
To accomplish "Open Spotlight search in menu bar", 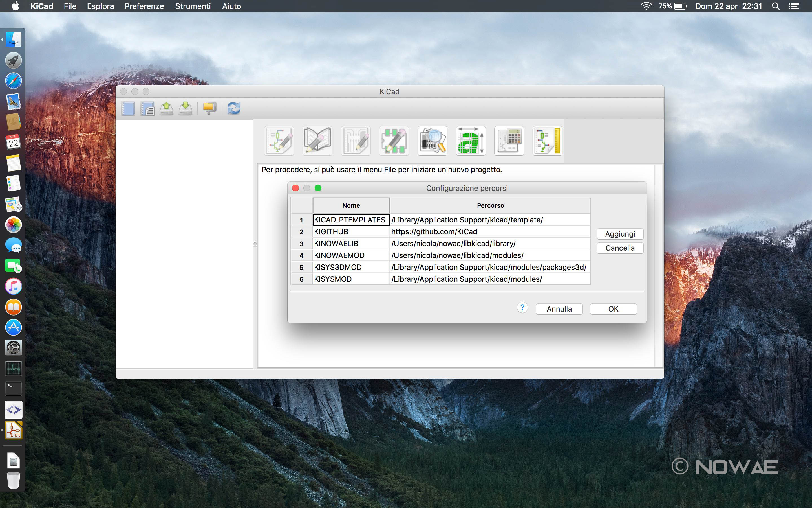I will coord(776,6).
